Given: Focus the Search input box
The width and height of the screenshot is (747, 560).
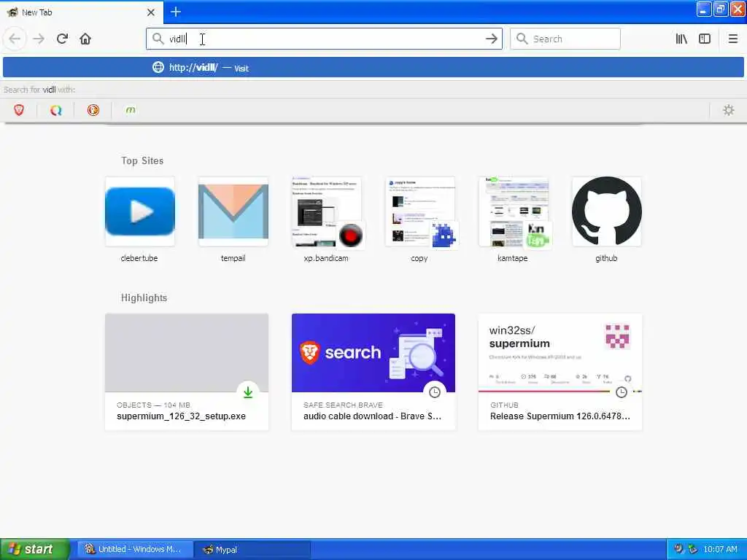Looking at the screenshot, I should 565,39.
